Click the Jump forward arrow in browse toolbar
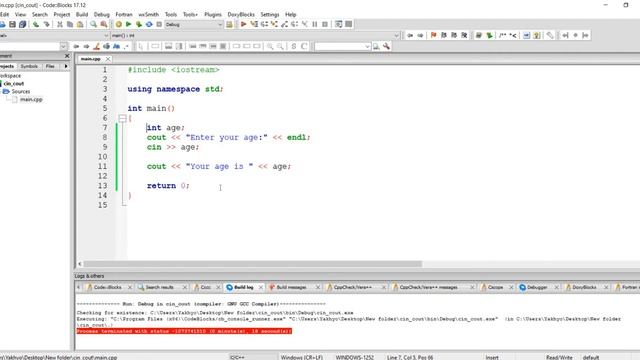Screen dimensions: 640x360 (420, 36)
